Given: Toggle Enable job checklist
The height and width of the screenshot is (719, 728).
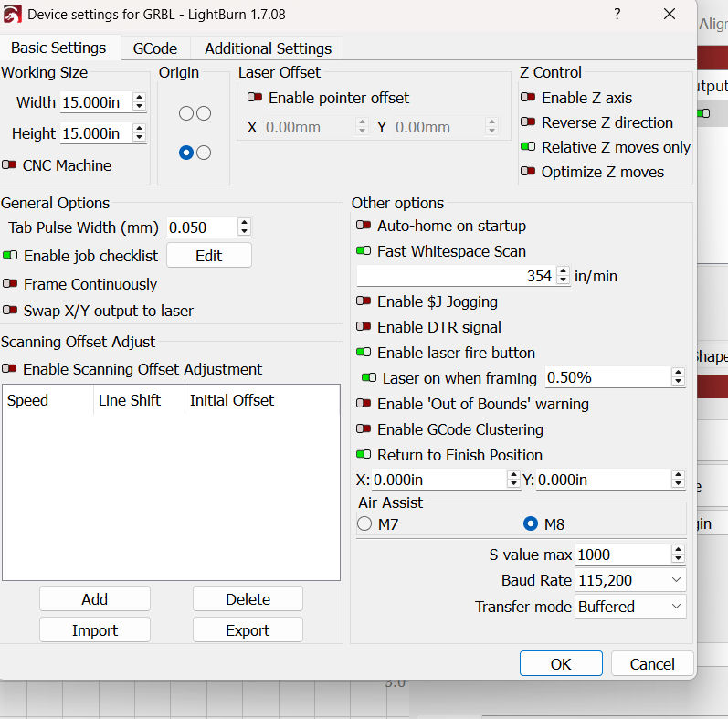Looking at the screenshot, I should 10,256.
